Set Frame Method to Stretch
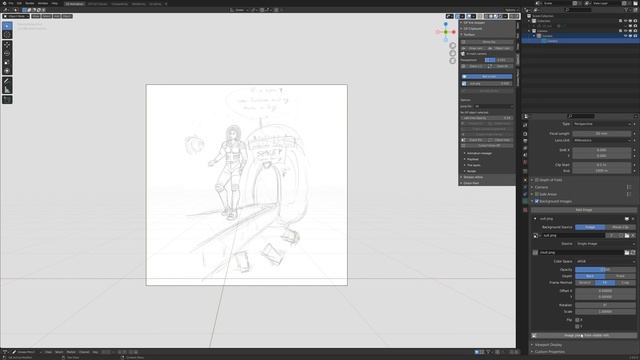 click(585, 282)
